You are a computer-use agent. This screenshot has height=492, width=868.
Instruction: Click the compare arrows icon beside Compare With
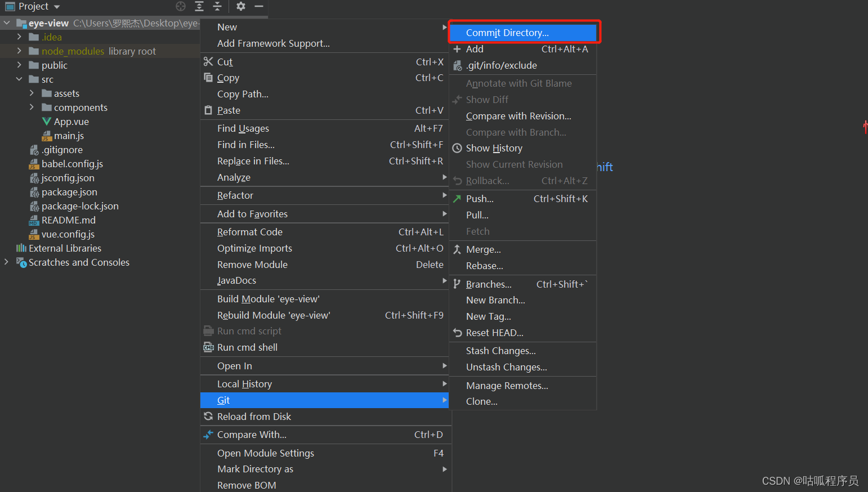click(208, 435)
